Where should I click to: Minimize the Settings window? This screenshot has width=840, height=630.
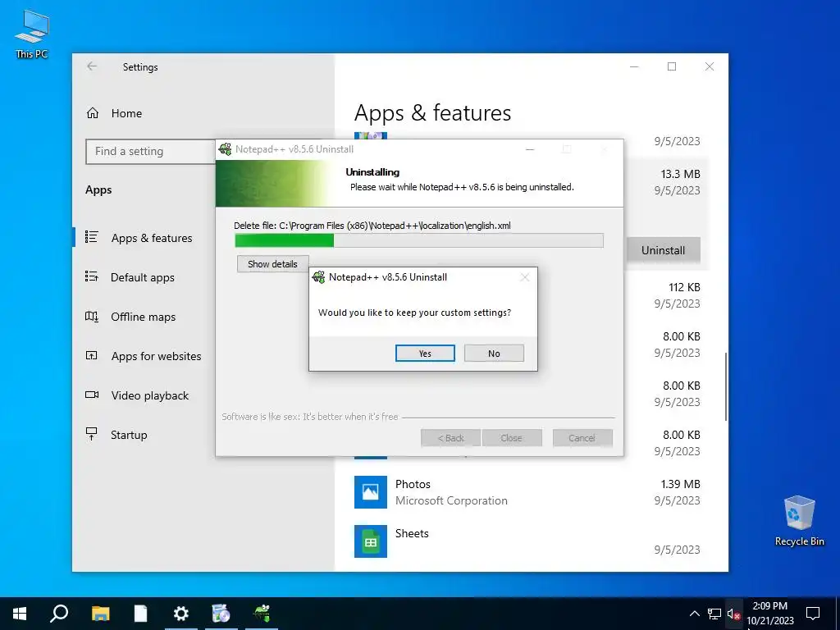coord(634,66)
